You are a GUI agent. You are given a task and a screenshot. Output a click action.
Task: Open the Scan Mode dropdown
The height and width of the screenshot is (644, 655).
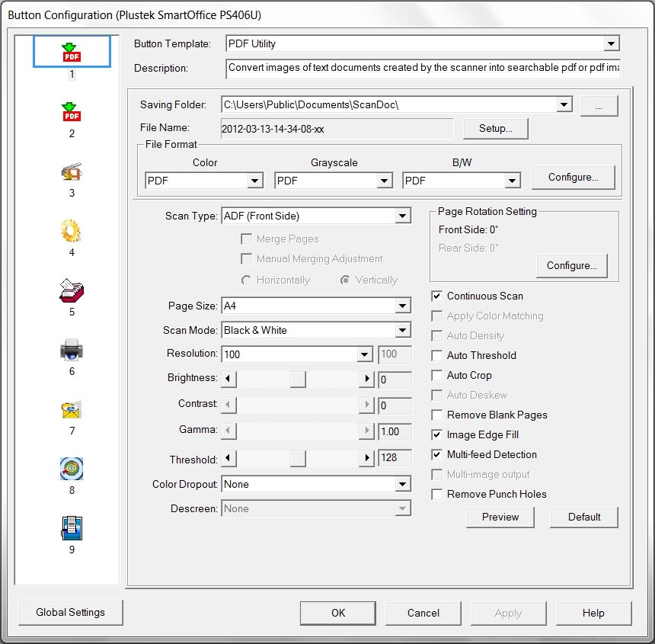click(402, 330)
